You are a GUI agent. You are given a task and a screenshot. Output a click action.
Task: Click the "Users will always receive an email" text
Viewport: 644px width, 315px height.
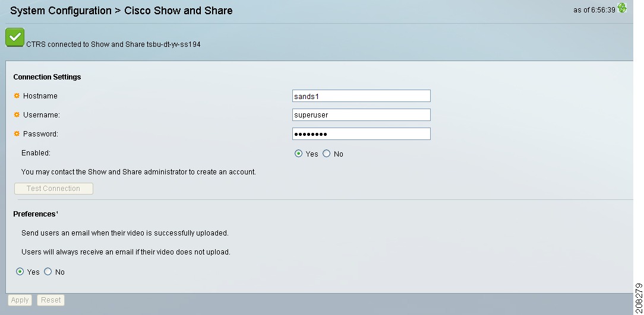point(126,252)
